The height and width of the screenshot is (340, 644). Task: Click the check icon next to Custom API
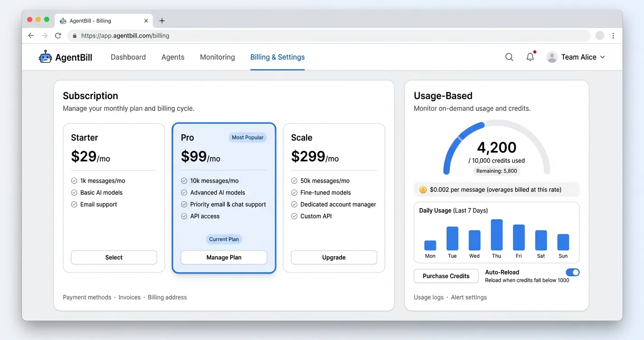(294, 216)
